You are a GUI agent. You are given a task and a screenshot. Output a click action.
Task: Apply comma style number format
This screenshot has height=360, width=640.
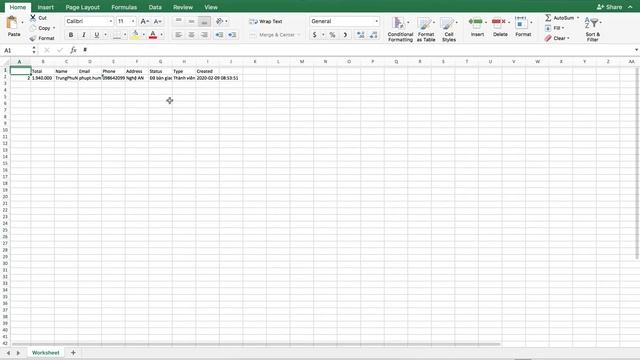[345, 35]
